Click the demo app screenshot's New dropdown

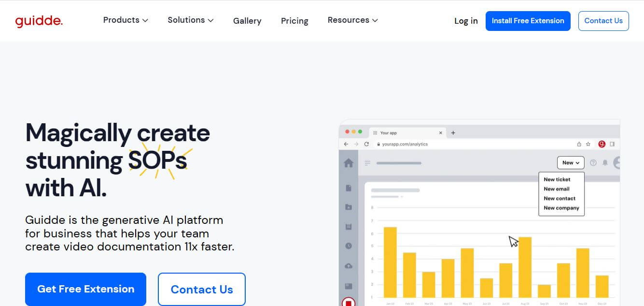click(570, 163)
